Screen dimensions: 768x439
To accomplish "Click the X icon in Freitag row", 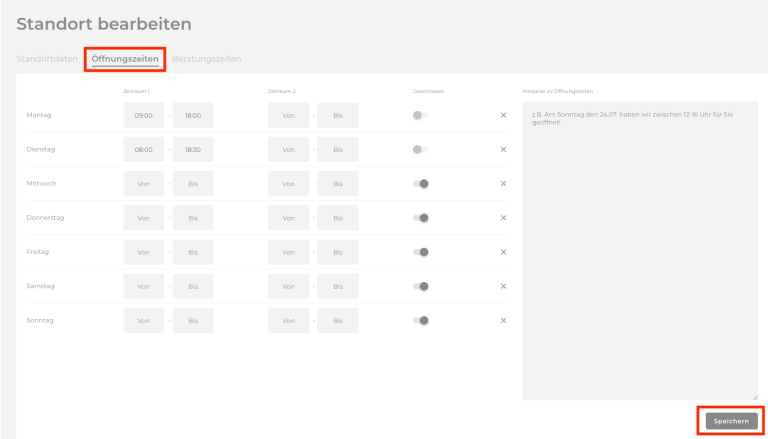I will pos(503,252).
